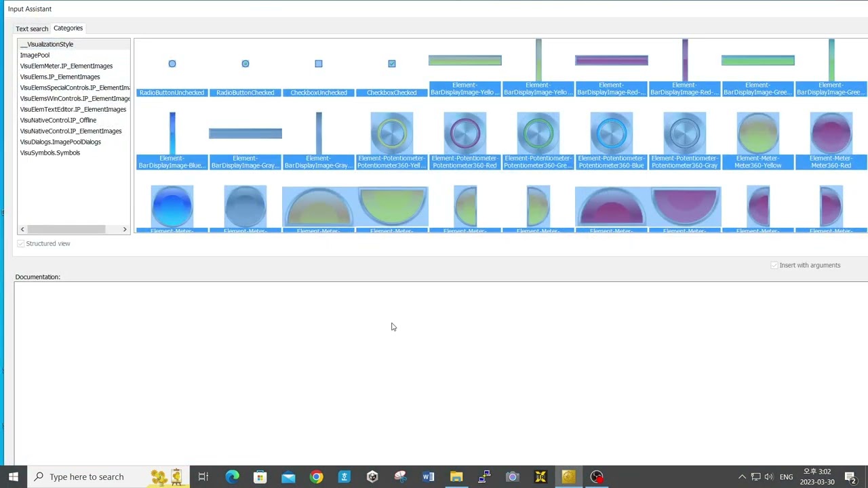Choose the vertical gray BarDisplayImage
This screenshot has width=868, height=488.
click(319, 133)
